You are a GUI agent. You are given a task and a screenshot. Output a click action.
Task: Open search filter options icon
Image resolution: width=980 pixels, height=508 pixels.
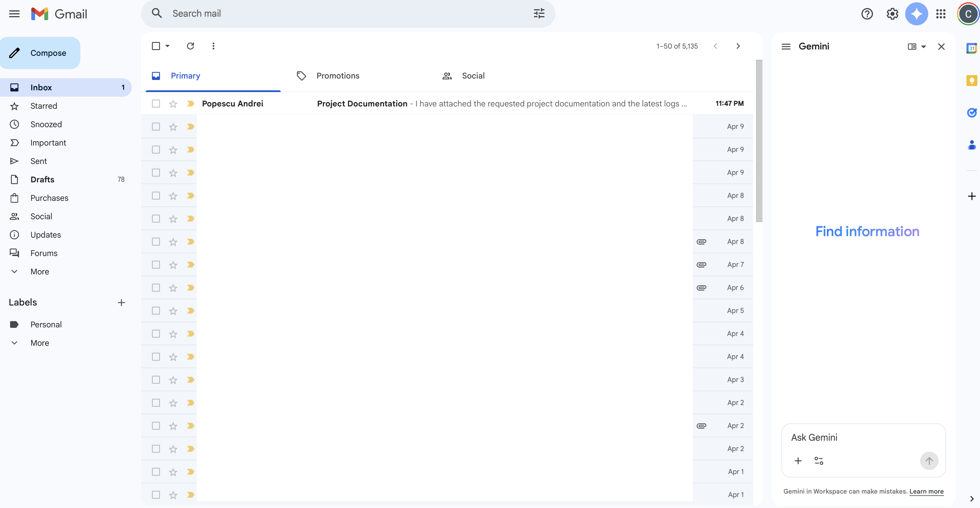pos(539,14)
